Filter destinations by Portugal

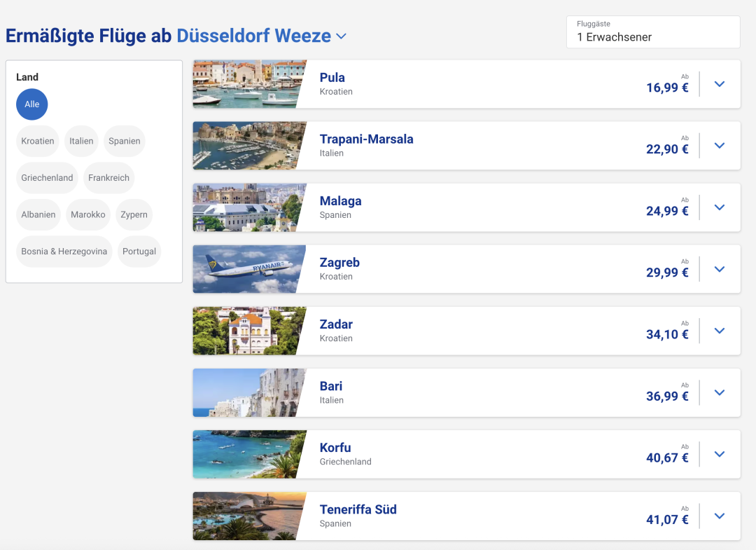coord(139,252)
